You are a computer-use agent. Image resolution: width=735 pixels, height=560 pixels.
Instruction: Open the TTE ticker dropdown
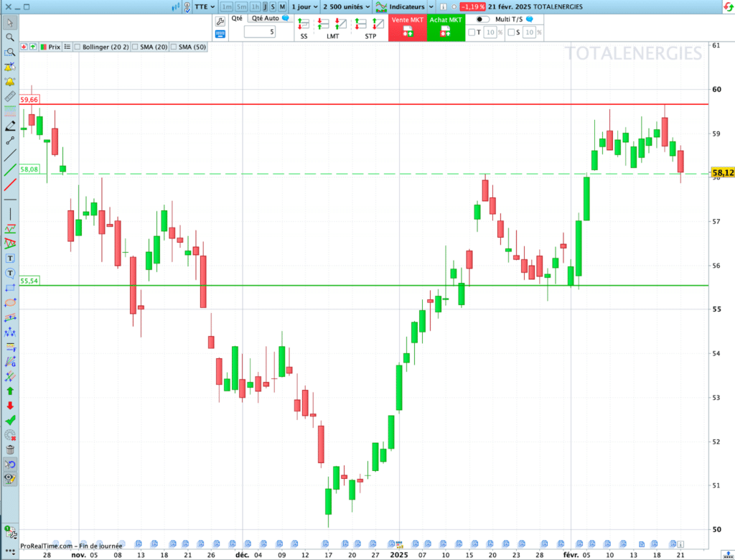tap(205, 6)
